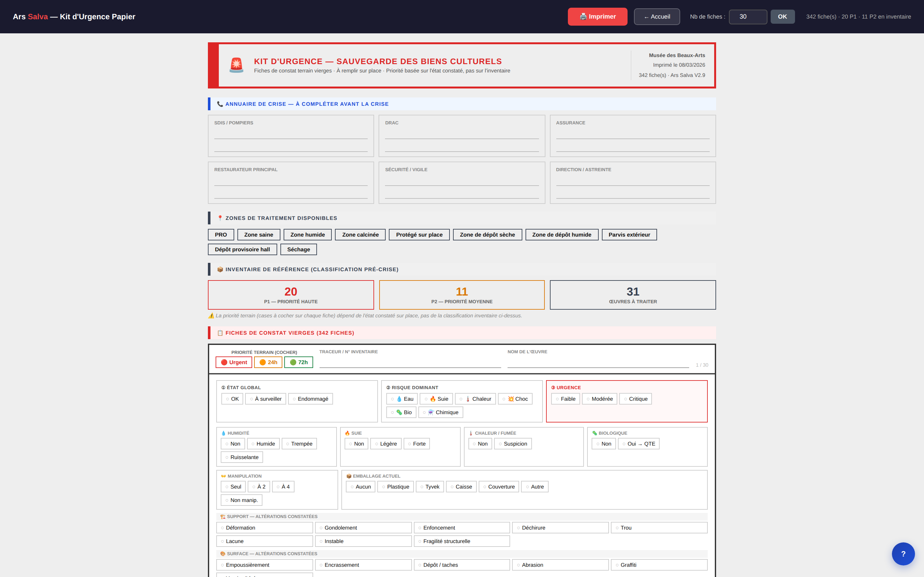Choose Critique in the Urgence section
The height and width of the screenshot is (577, 924).
tap(635, 399)
